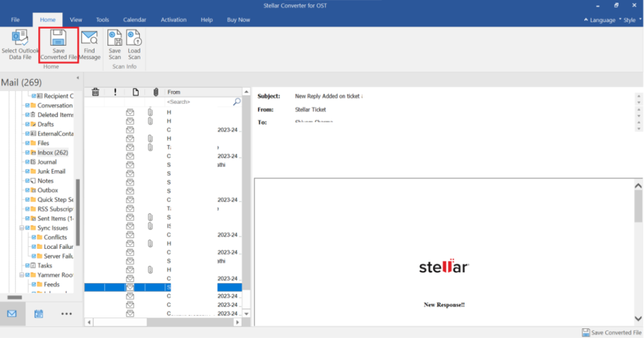Select the Junk Email folder
The width and height of the screenshot is (644, 338).
click(51, 171)
